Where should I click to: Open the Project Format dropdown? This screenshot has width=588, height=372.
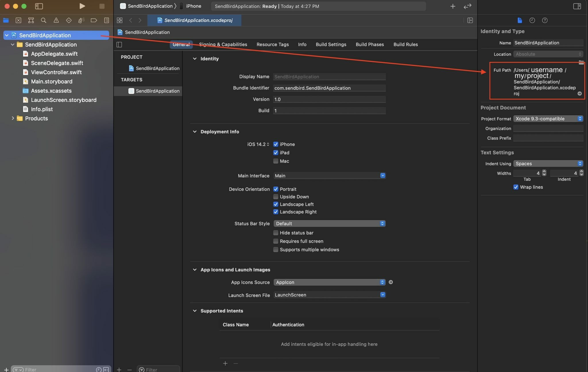coord(548,119)
